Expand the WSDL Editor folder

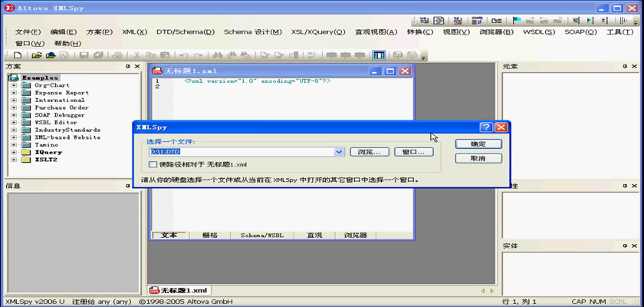click(14, 123)
